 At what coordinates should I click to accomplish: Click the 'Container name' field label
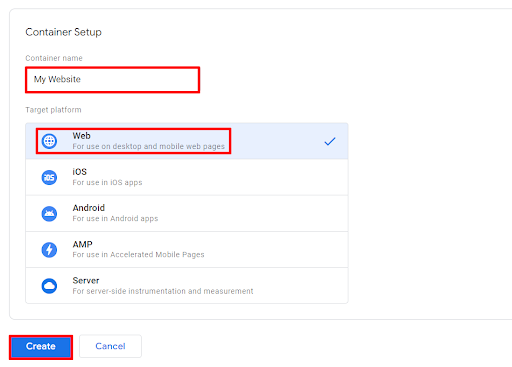point(54,58)
